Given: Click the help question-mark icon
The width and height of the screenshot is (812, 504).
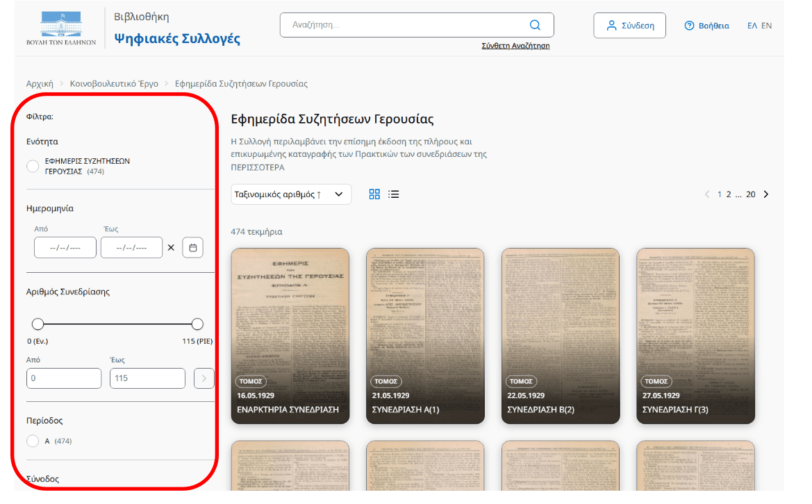Looking at the screenshot, I should coord(689,26).
